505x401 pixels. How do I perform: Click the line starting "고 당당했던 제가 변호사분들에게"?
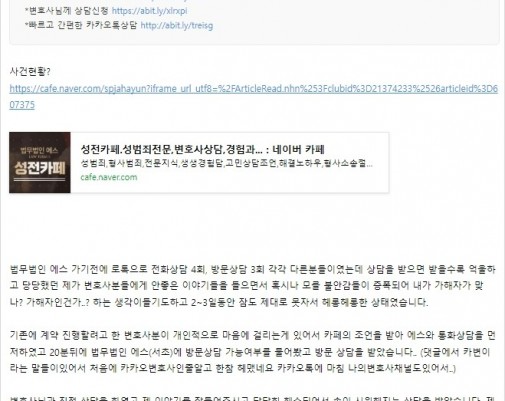(x=247, y=285)
